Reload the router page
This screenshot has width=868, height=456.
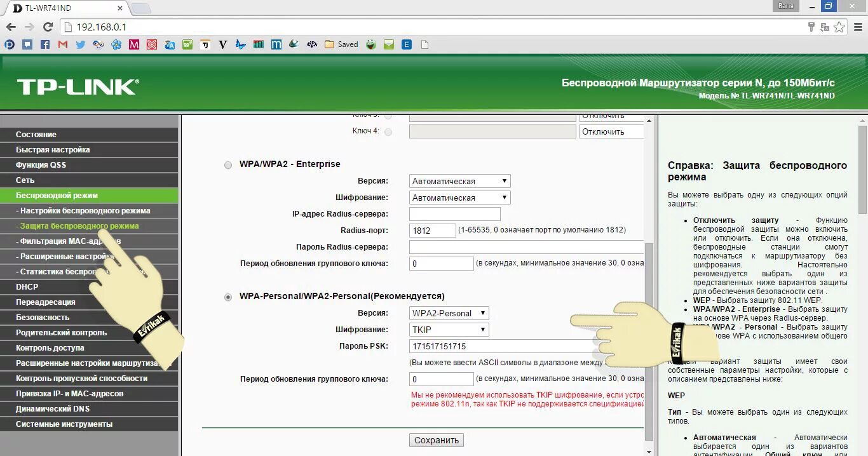tap(48, 27)
